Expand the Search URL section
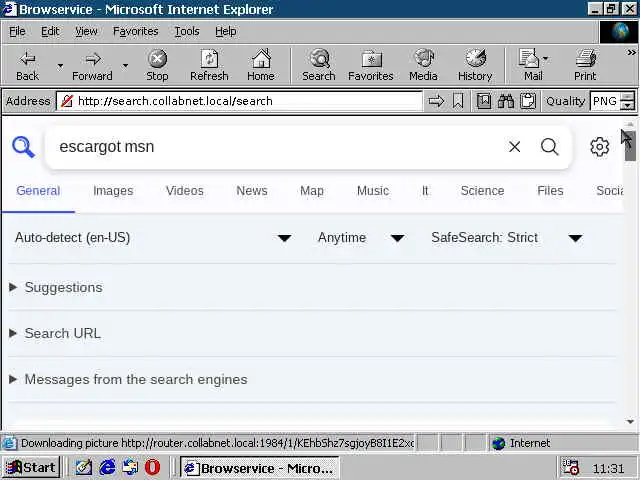This screenshot has height=480, width=640. pyautogui.click(x=55, y=333)
